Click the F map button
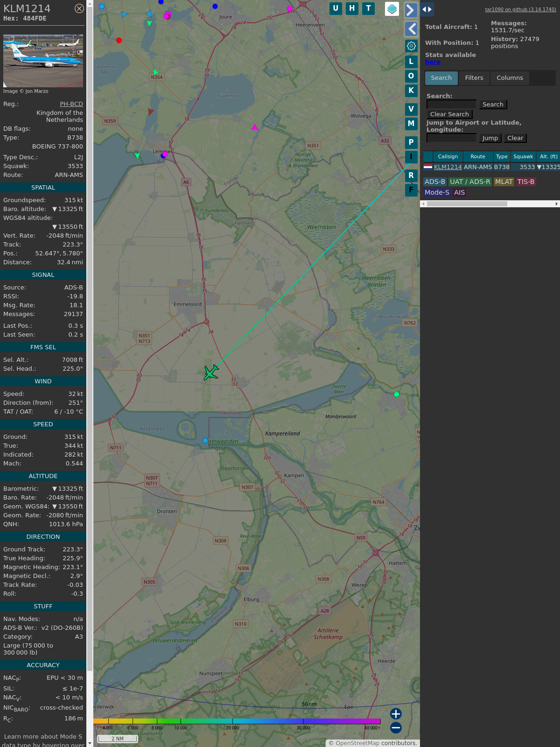 [411, 190]
